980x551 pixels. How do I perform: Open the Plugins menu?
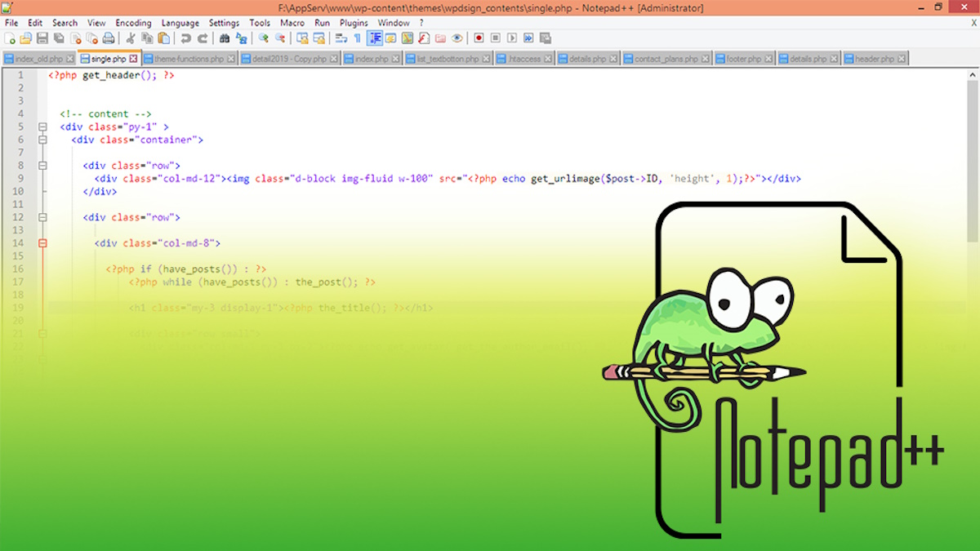pyautogui.click(x=354, y=23)
